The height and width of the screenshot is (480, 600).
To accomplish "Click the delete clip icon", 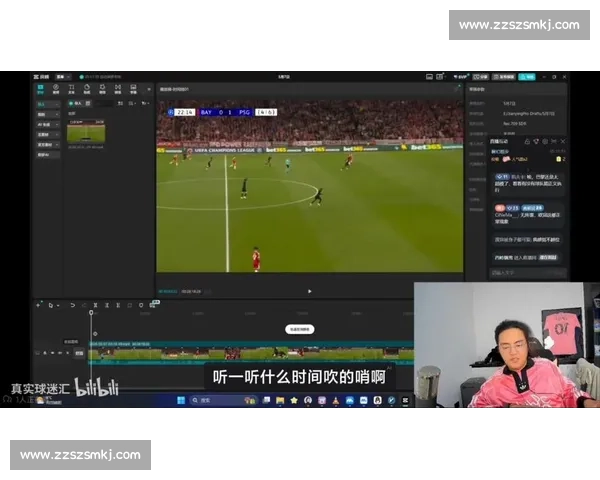I will [x=130, y=305].
